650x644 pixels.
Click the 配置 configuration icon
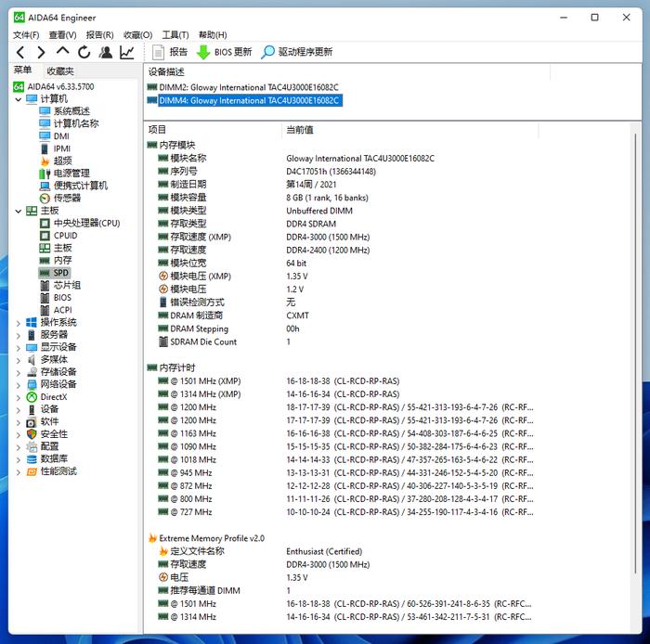32,446
